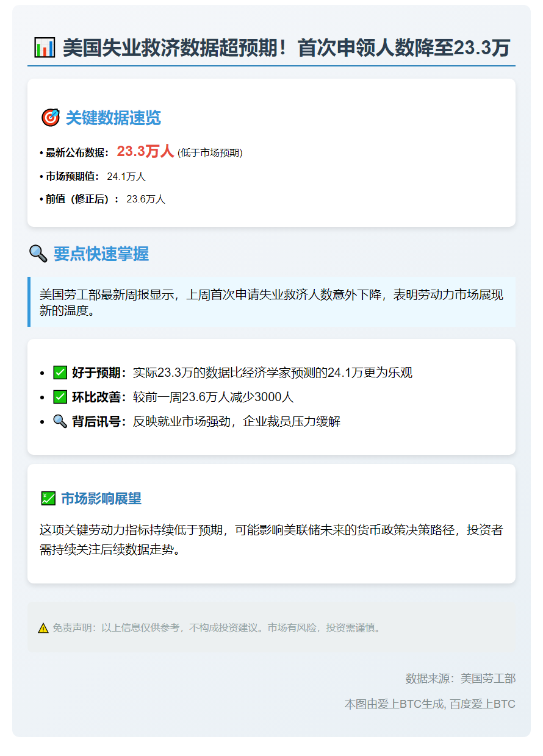Click the green checkmark beside 好于预期
This screenshot has width=543, height=756.
click(x=60, y=373)
